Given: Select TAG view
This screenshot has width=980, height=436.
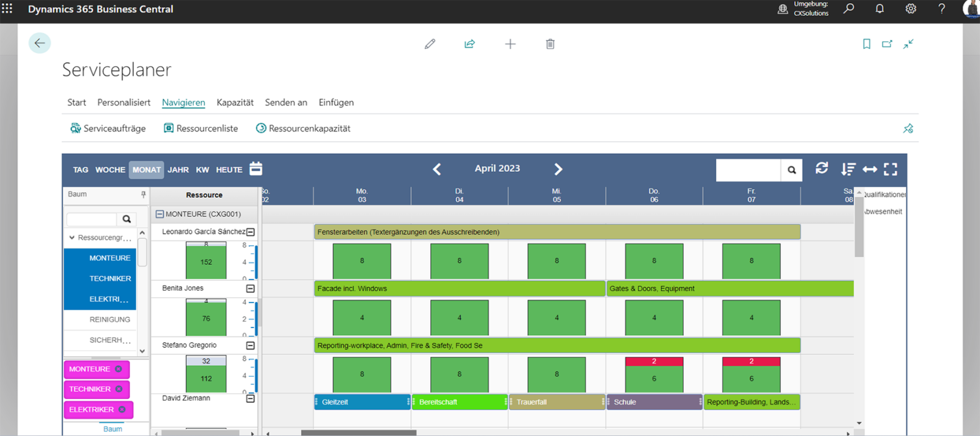Looking at the screenshot, I should tap(80, 170).
